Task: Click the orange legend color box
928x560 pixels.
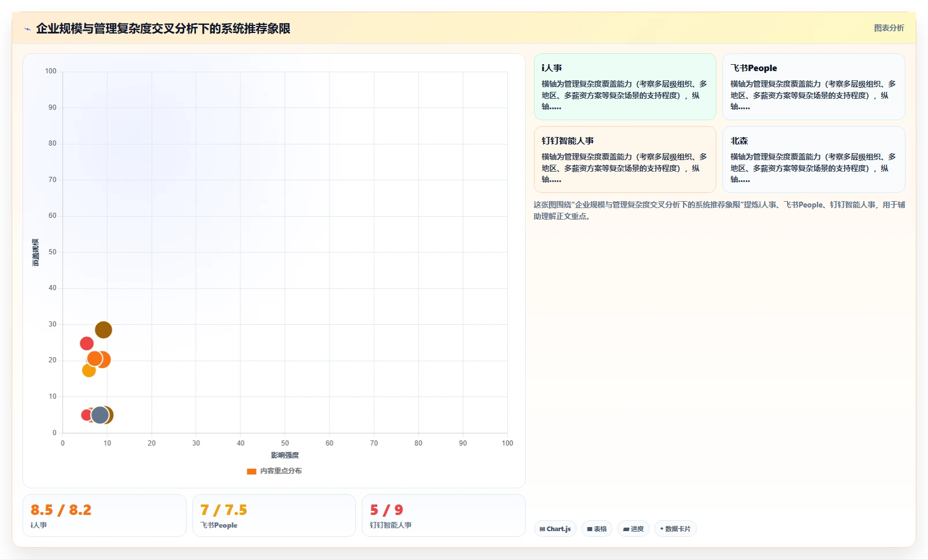Action: pyautogui.click(x=251, y=472)
